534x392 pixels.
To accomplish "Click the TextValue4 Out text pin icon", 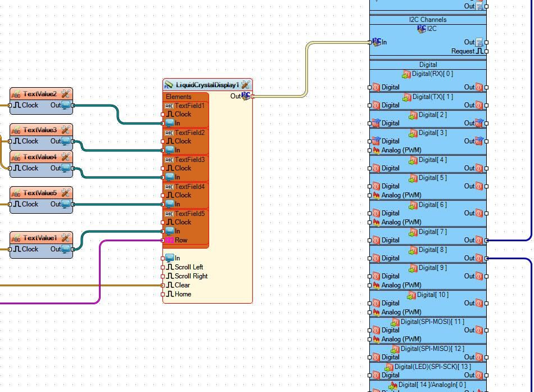I will point(66,168).
